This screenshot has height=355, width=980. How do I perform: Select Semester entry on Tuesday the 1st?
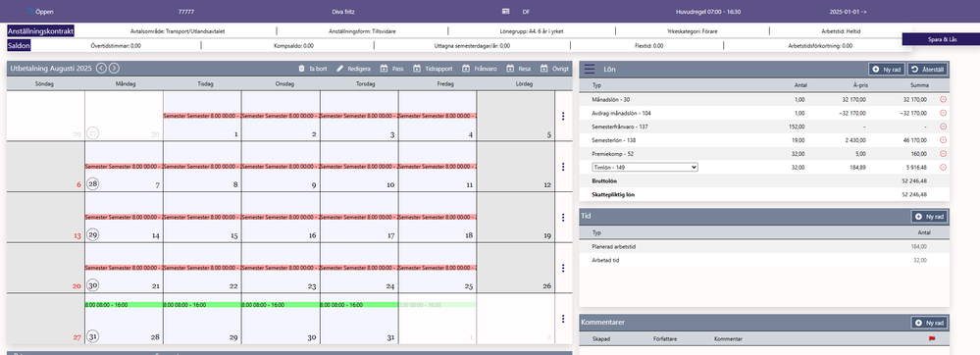pyautogui.click(x=202, y=116)
